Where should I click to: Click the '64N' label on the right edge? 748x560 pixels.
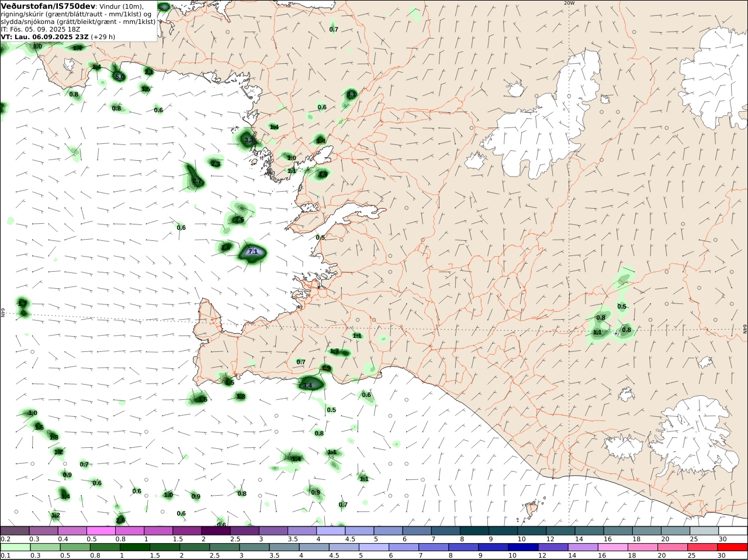745,329
